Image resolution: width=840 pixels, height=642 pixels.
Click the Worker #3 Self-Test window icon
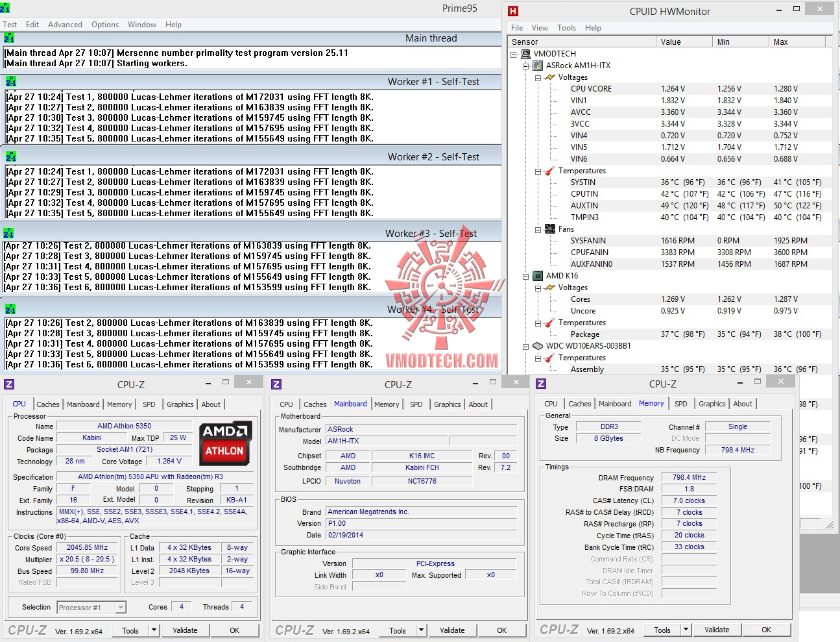[8, 233]
